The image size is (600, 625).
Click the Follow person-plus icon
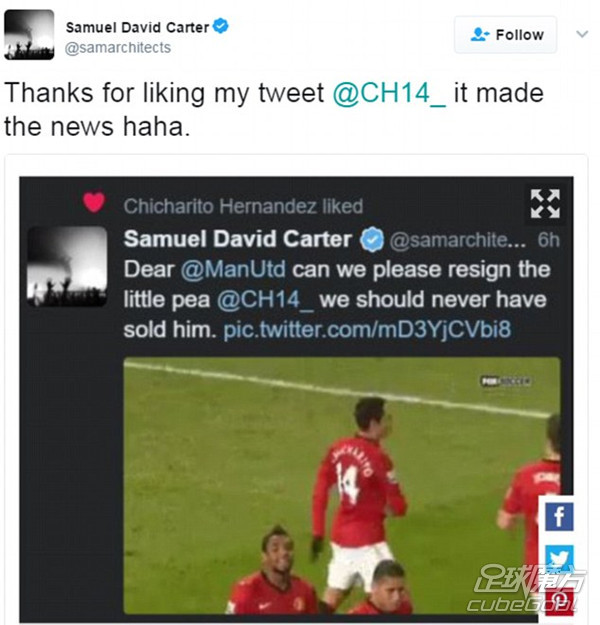[x=480, y=35]
